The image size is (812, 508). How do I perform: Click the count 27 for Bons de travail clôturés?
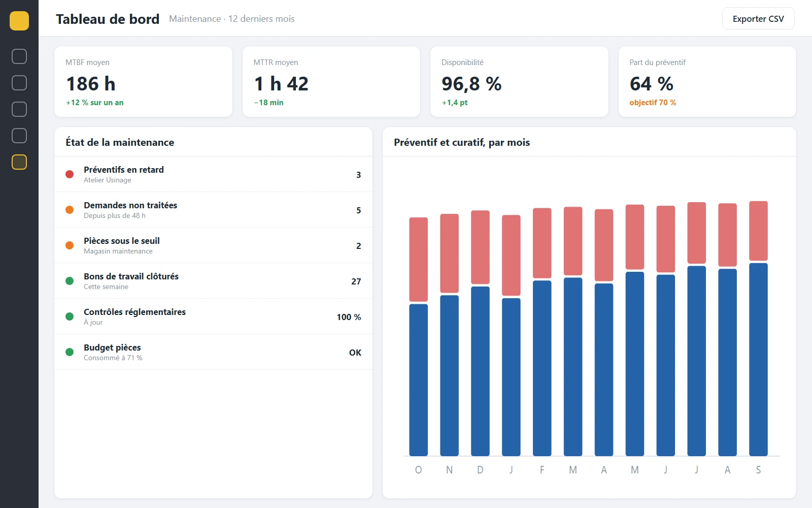pyautogui.click(x=356, y=281)
